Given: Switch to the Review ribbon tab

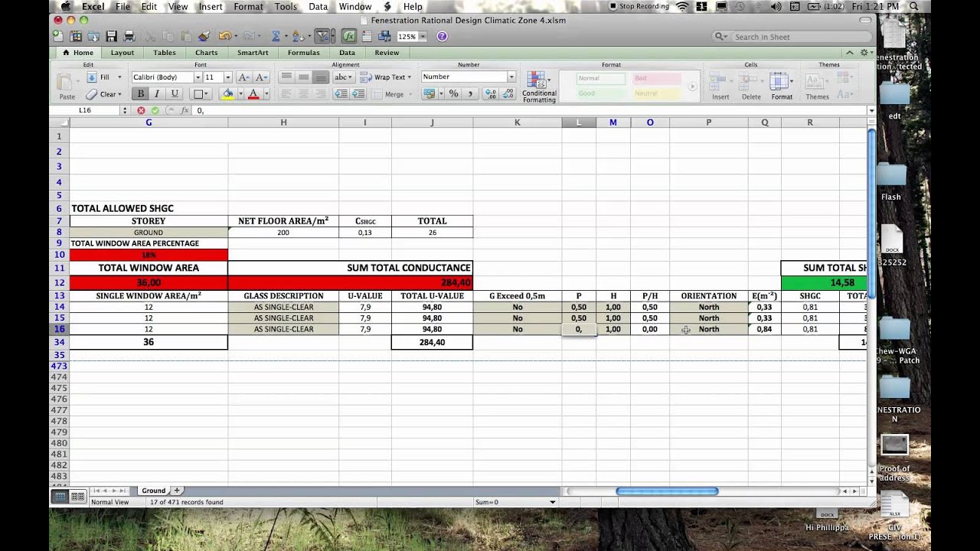Looking at the screenshot, I should pyautogui.click(x=387, y=53).
